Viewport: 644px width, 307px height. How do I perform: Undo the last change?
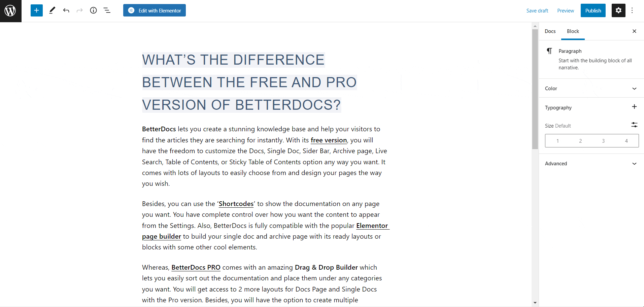66,10
